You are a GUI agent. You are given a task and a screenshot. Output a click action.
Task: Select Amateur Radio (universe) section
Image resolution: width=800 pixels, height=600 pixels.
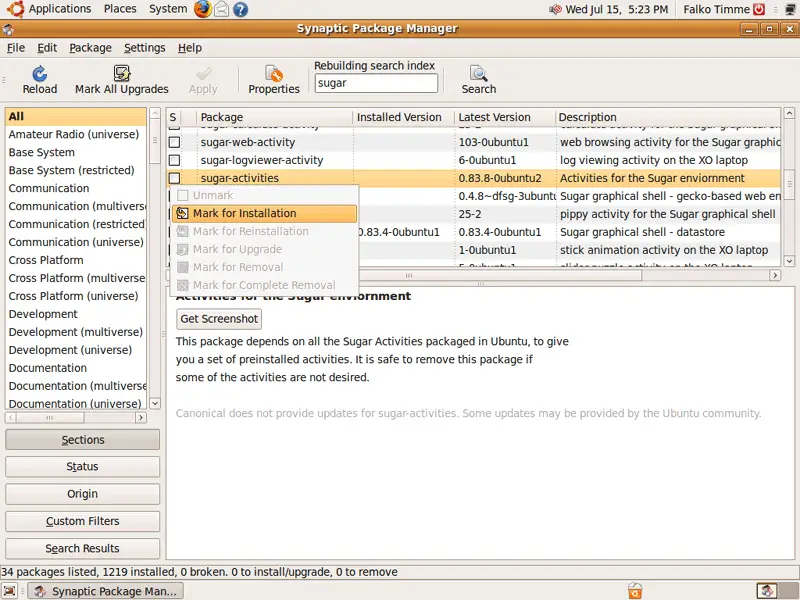pyautogui.click(x=76, y=135)
